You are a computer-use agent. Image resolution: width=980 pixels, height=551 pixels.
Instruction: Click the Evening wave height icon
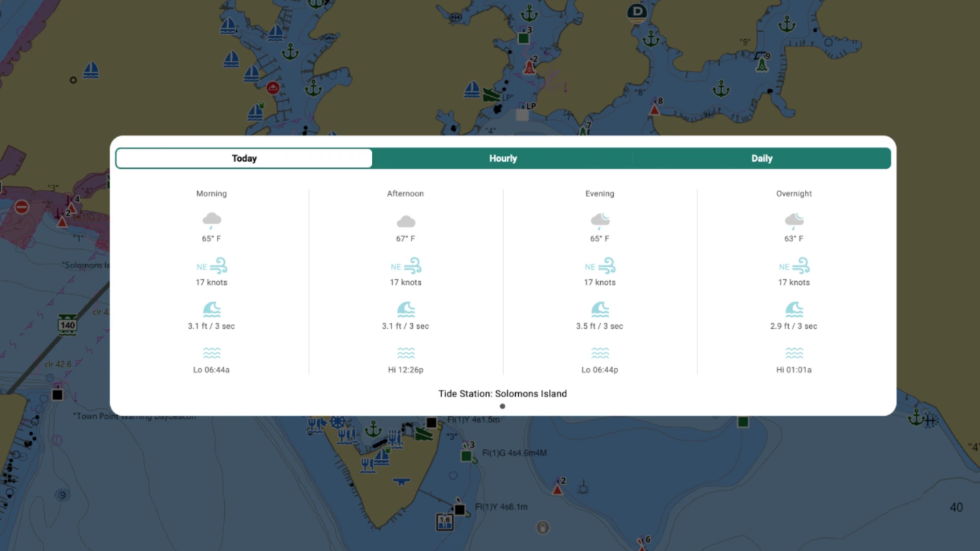pos(600,309)
